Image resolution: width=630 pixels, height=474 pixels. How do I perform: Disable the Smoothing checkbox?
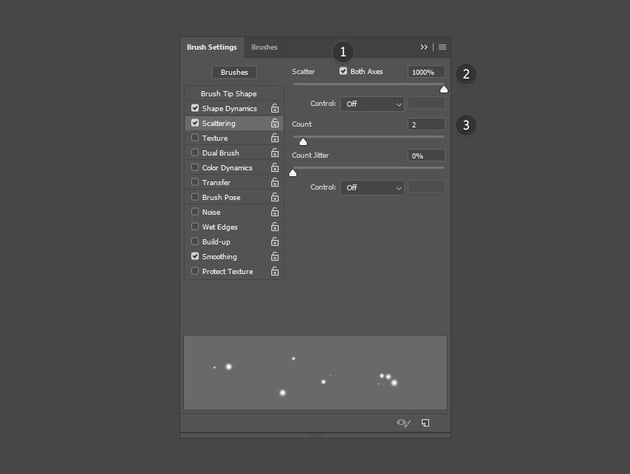point(195,256)
